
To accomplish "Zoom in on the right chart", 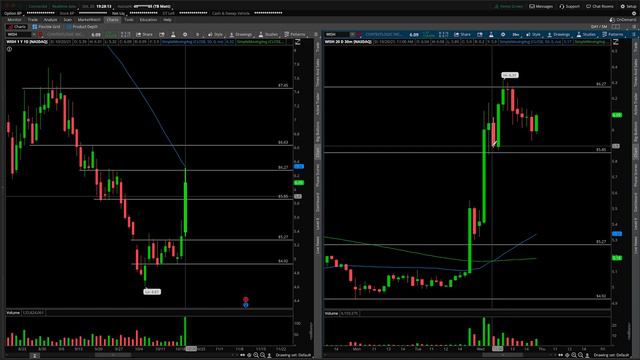I will pyautogui.click(x=574, y=356).
